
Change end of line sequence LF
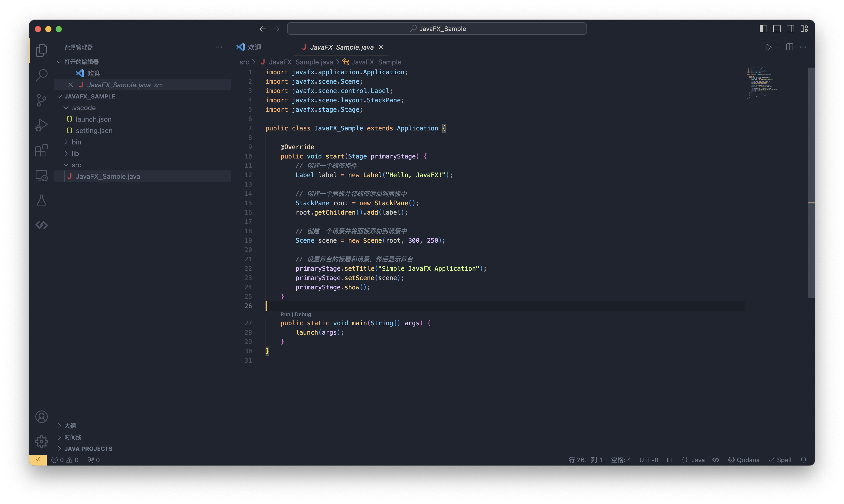coord(670,460)
